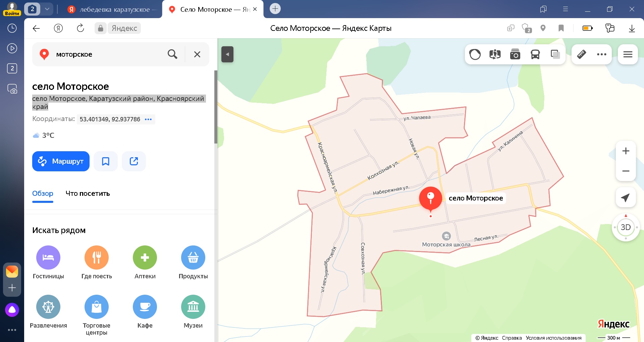
Task: Open browser history clock icon in sidebar
Action: [12, 28]
